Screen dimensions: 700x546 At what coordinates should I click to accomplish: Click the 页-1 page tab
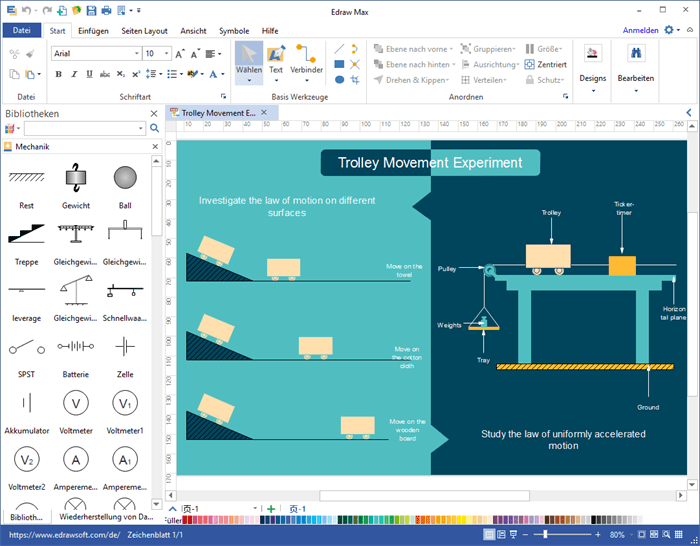click(297, 508)
